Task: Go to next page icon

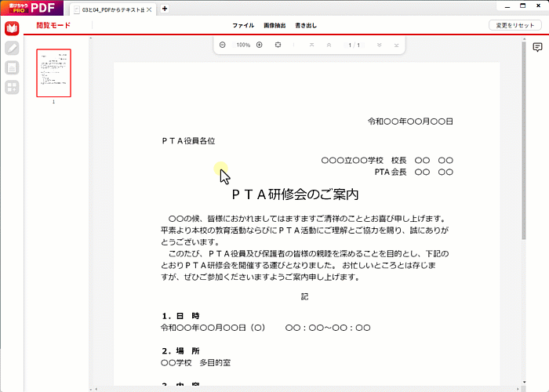Action: pos(379,45)
